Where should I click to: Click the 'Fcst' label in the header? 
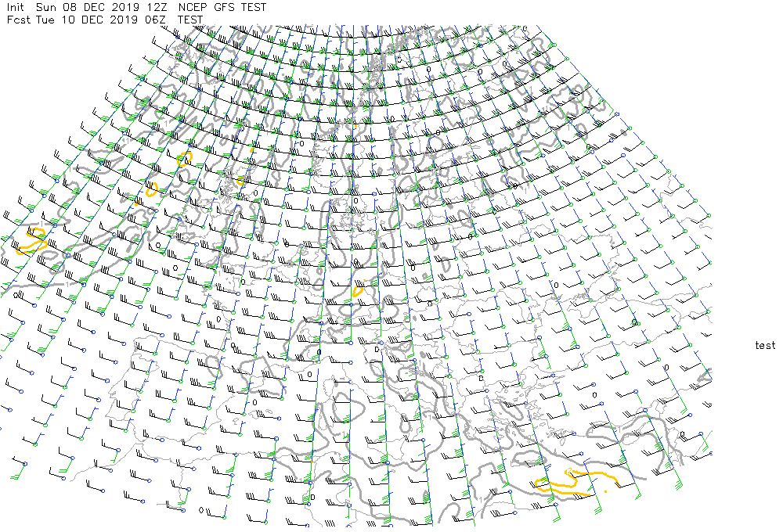pos(19,20)
